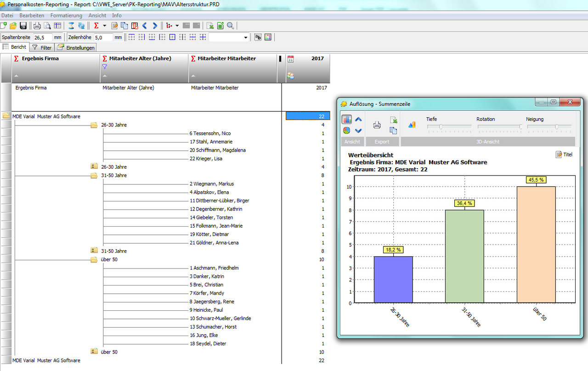This screenshot has width=588, height=371.
Task: Click the orange über 50 bar in the chart
Action: [536, 245]
